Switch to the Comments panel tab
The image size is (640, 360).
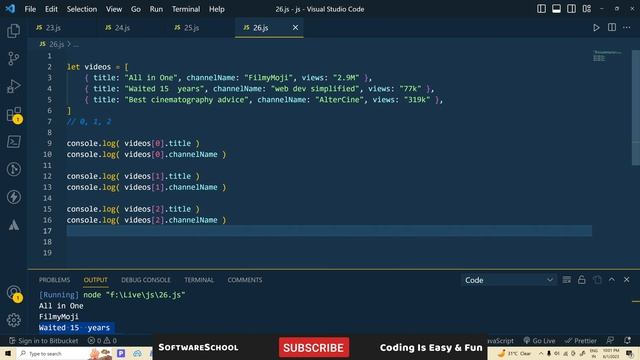tap(245, 280)
